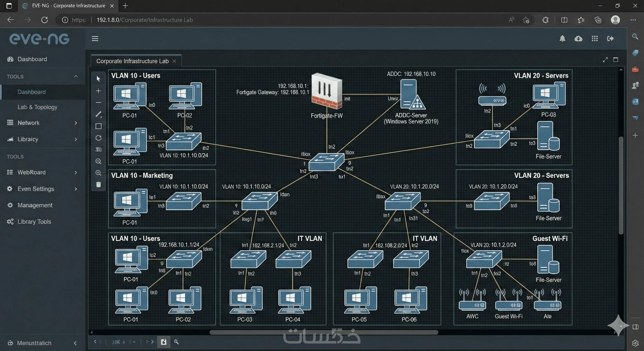Open notifications bell icon
Viewport: 644px width, 351px height.
tap(562, 38)
